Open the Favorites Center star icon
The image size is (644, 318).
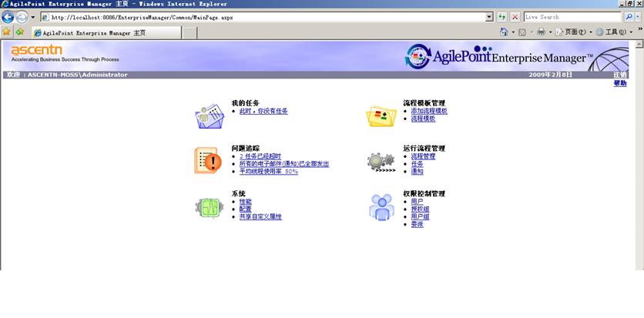[x=6, y=32]
